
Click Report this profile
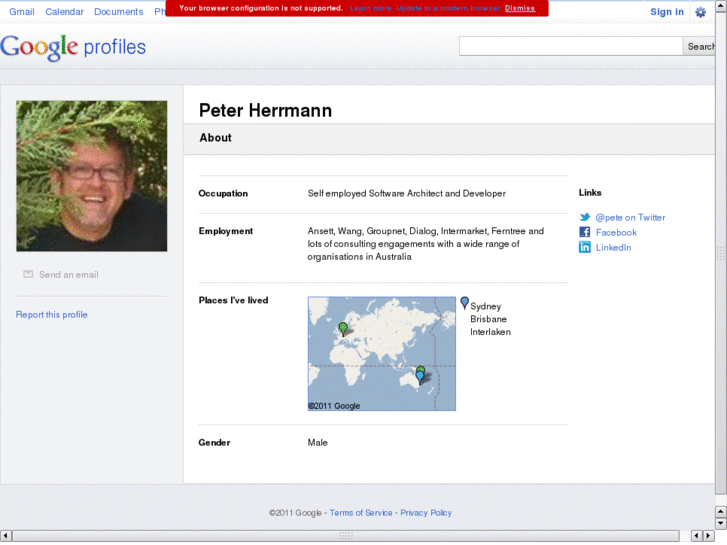click(51, 314)
